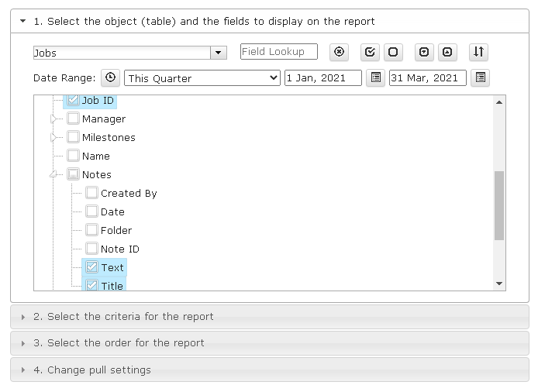Click the clear field lookup icon
Viewport: 538px width, 392px height.
point(339,52)
